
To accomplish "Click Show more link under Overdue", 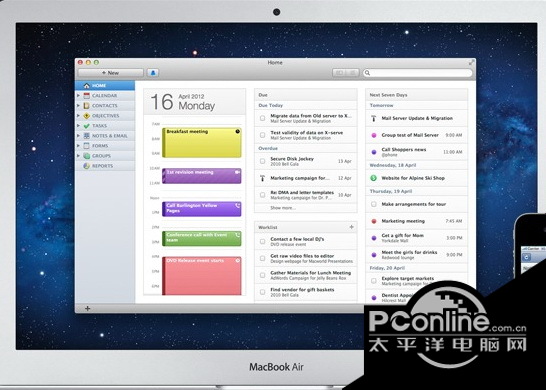I will tap(283, 208).
